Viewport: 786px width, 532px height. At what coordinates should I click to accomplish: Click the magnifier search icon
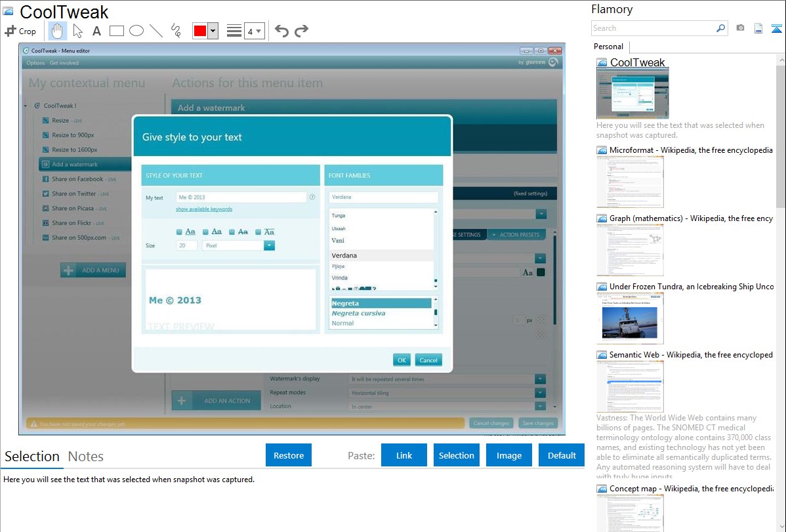721,28
